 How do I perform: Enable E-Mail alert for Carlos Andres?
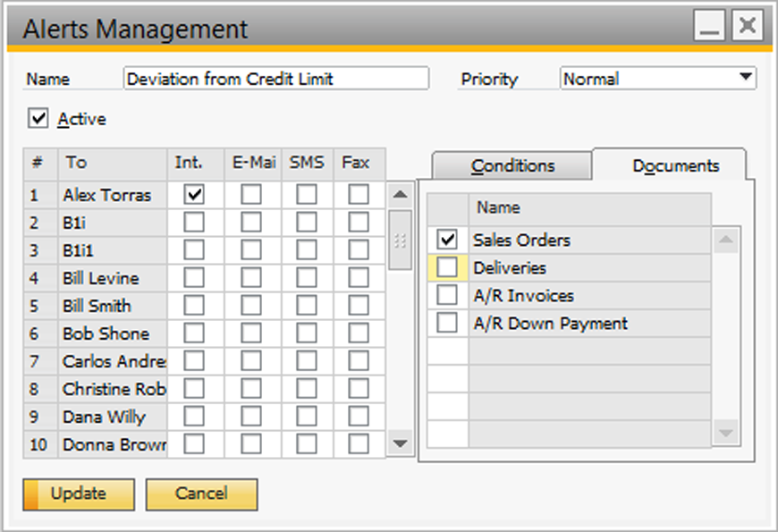pyautogui.click(x=250, y=360)
